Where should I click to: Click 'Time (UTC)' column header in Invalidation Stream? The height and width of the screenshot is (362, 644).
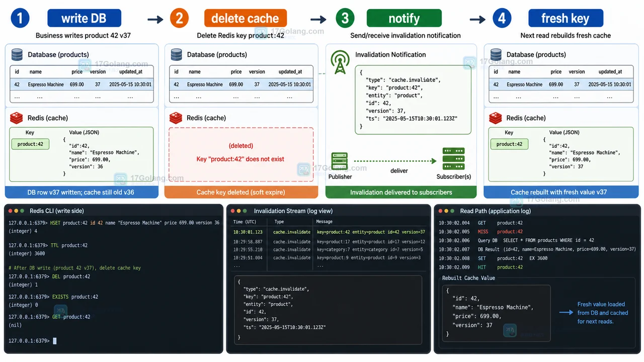pyautogui.click(x=245, y=222)
